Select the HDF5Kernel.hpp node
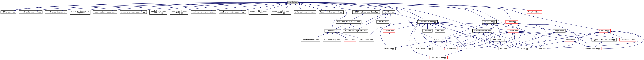The width and height of the screenshot is (644, 60). (x=332, y=31)
